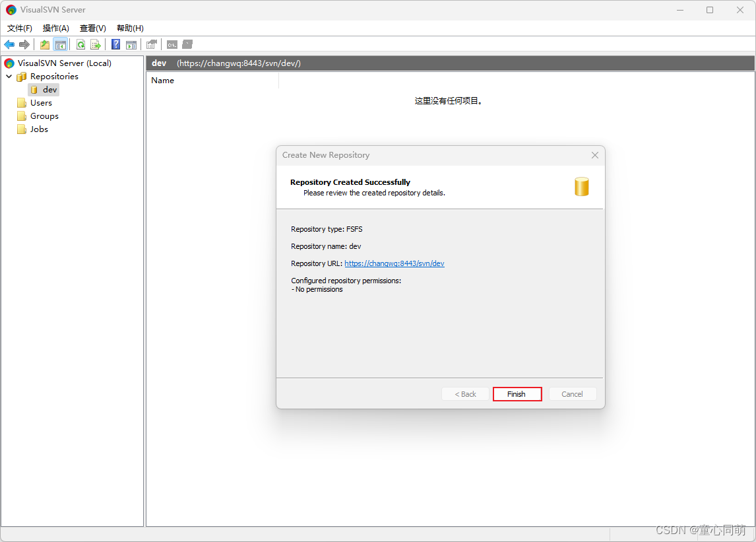
Task: Click the last gray toolbar icon
Action: (187, 45)
